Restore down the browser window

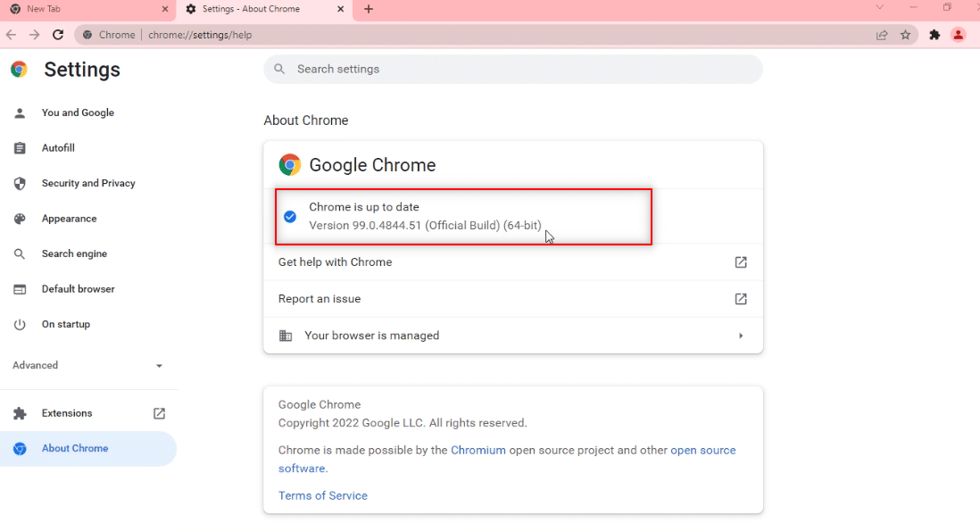click(x=947, y=7)
